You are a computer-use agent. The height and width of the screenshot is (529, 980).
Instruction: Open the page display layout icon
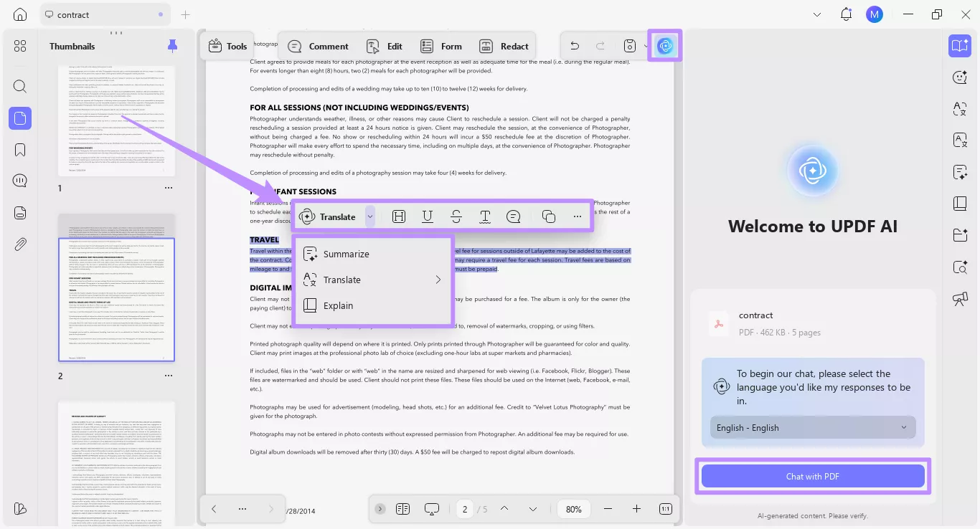402,509
